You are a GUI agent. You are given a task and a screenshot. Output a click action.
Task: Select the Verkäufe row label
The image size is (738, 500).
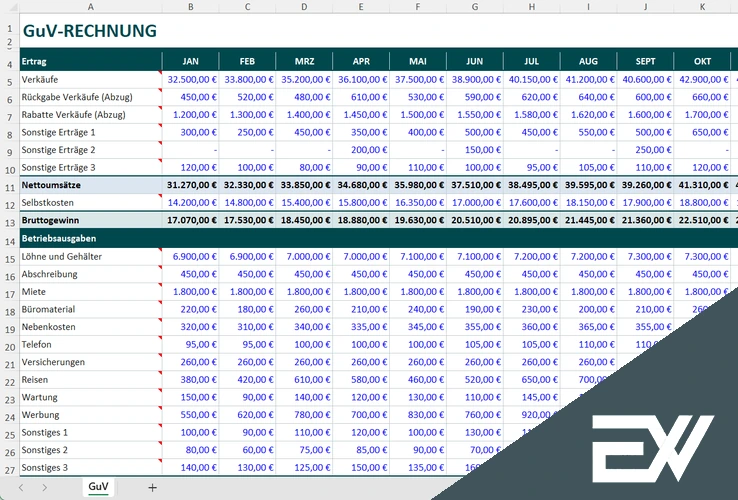[91, 80]
